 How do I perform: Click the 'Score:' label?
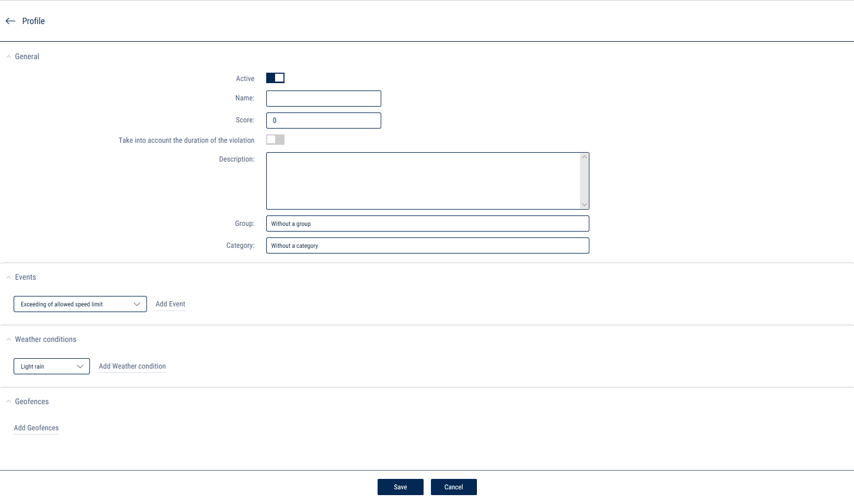click(245, 120)
